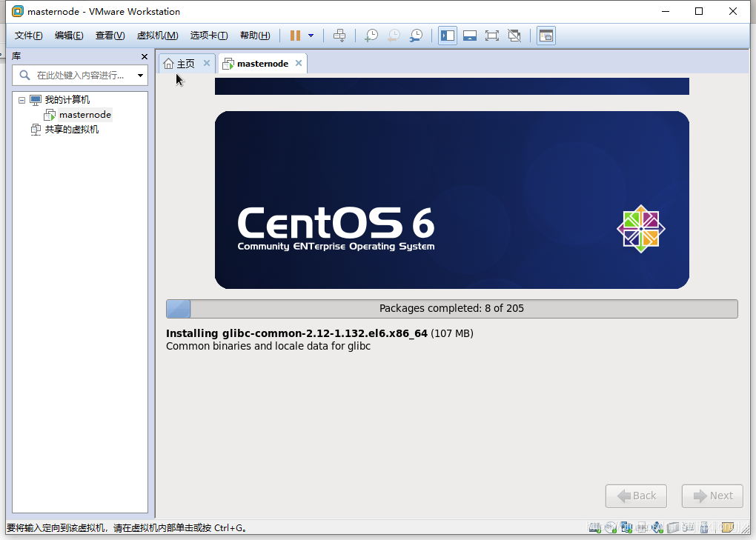756x540 pixels.
Task: Select masternode in the library tree
Action: (84, 115)
